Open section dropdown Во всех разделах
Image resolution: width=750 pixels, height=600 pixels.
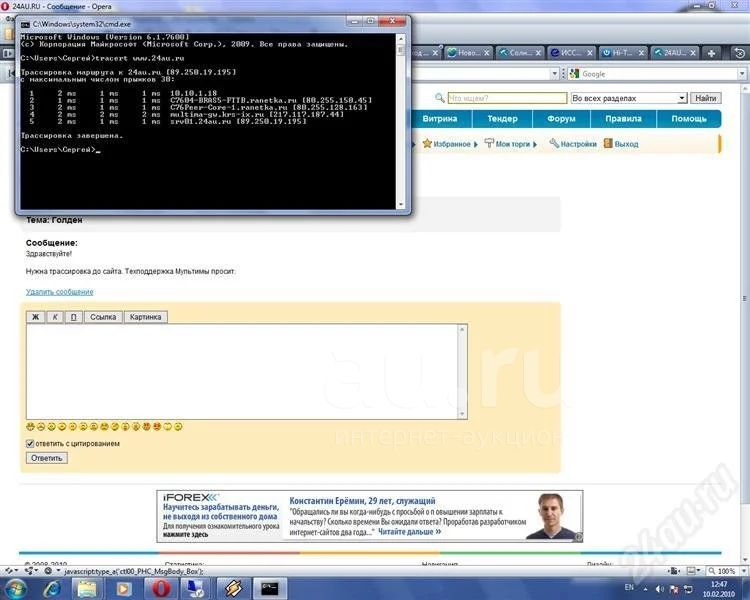point(682,98)
